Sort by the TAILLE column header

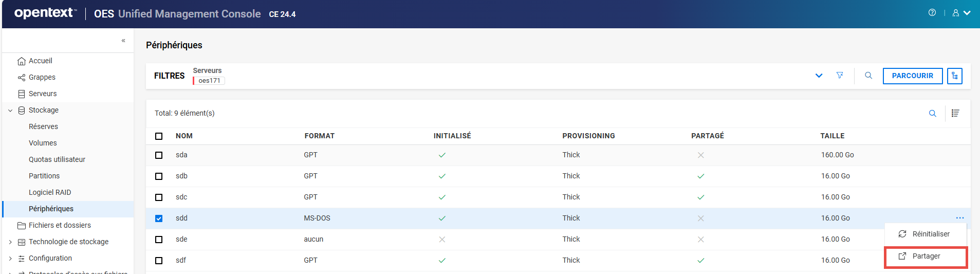pyautogui.click(x=832, y=136)
